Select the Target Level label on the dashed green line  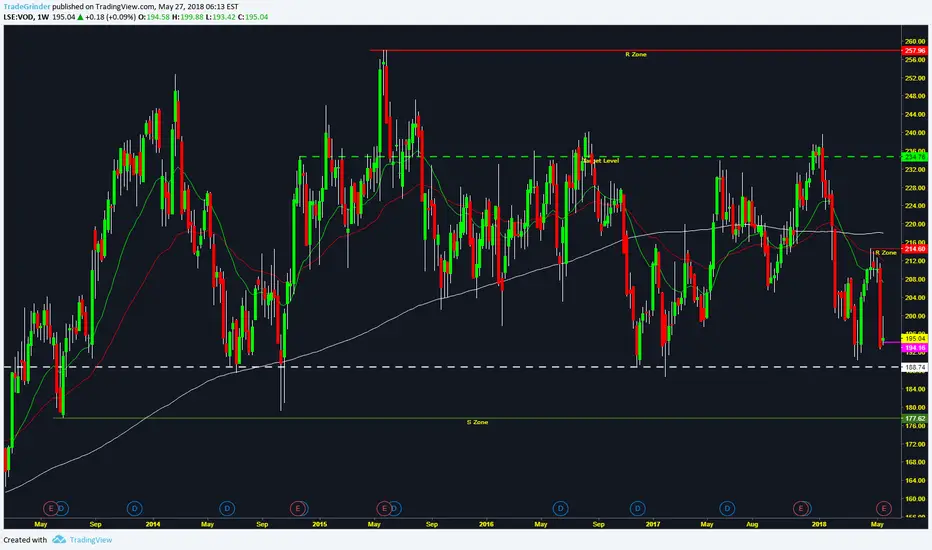click(600, 161)
